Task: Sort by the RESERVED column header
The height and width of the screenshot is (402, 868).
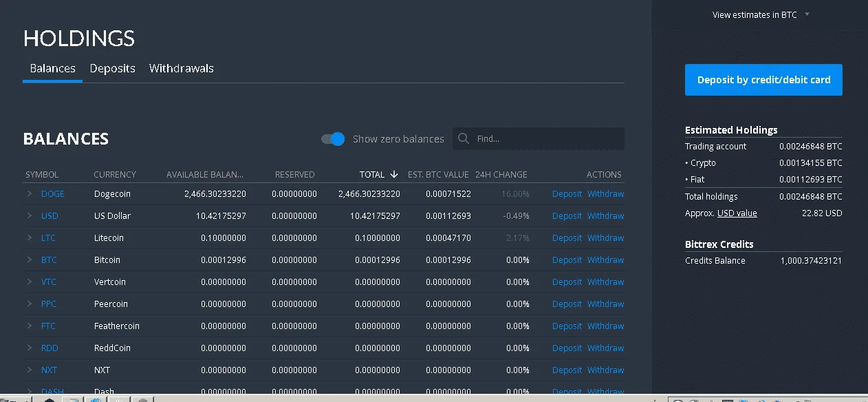Action: pyautogui.click(x=294, y=174)
